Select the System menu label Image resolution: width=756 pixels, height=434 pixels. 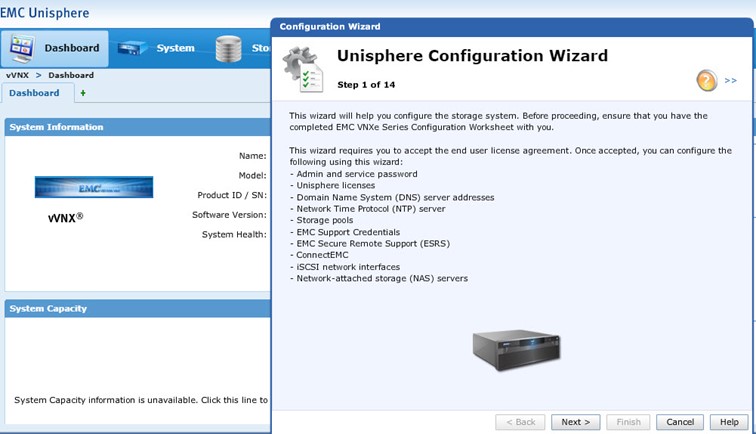[176, 48]
